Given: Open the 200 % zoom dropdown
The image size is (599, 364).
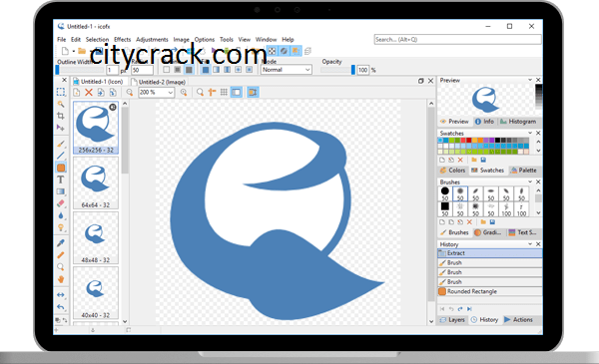Looking at the screenshot, I should pos(157,93).
